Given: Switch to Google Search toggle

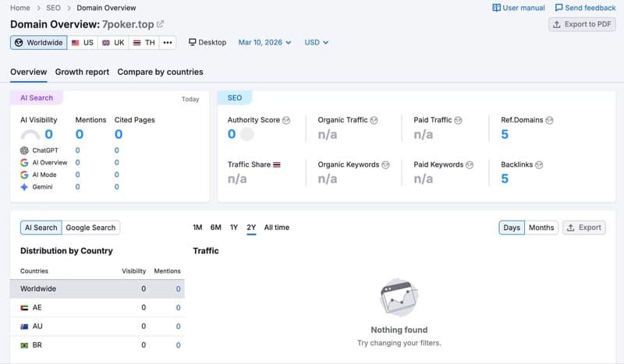Looking at the screenshot, I should [90, 228].
